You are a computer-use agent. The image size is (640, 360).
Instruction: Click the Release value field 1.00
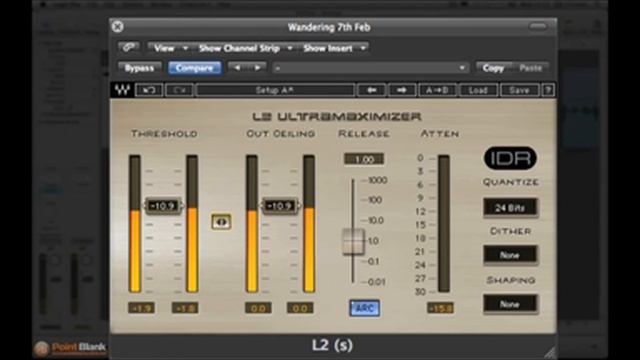[364, 159]
